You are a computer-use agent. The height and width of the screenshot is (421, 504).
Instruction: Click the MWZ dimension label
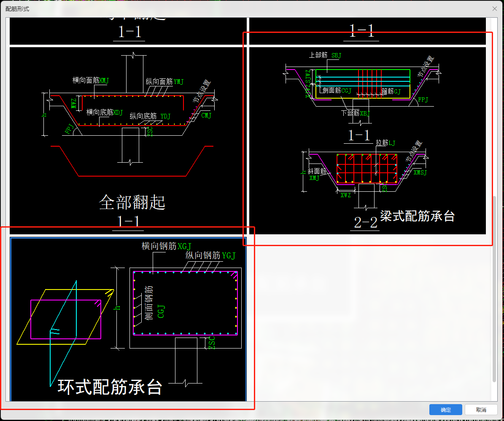point(74,103)
